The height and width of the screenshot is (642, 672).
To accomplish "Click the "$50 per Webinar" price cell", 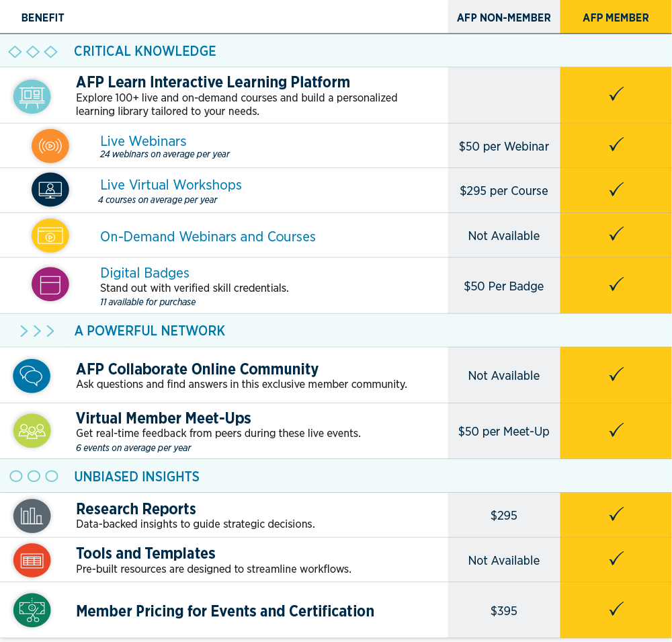I will [504, 147].
